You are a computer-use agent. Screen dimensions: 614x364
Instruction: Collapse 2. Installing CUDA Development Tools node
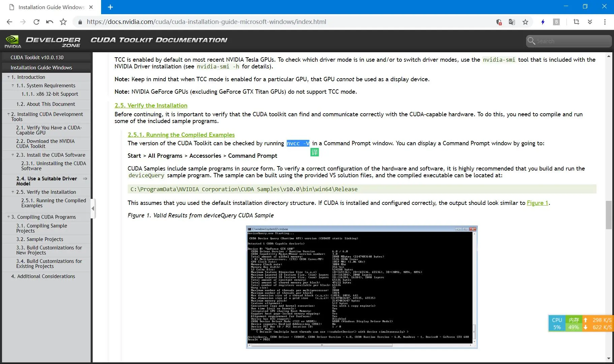(x=8, y=114)
